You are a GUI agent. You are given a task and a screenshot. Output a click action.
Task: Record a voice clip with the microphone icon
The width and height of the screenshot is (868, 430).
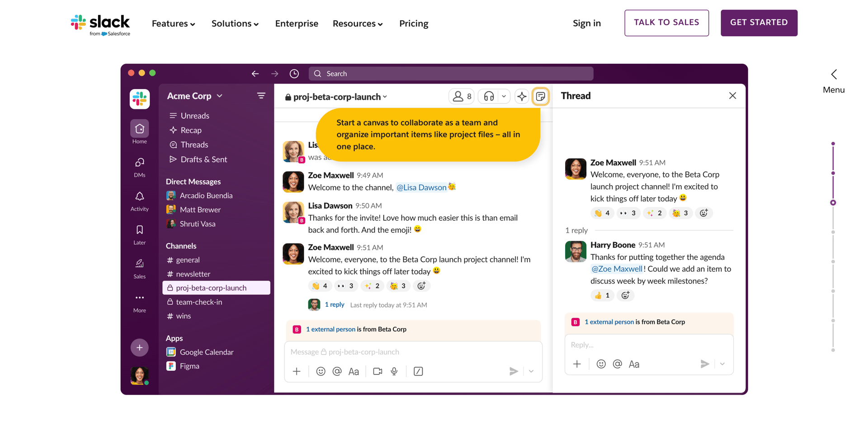pyautogui.click(x=394, y=371)
